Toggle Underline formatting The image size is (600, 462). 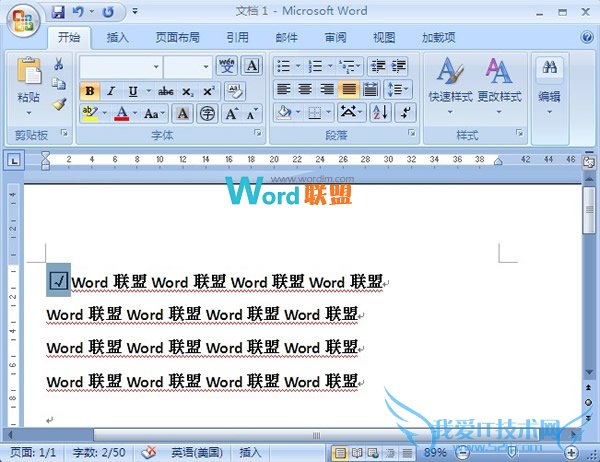click(133, 91)
